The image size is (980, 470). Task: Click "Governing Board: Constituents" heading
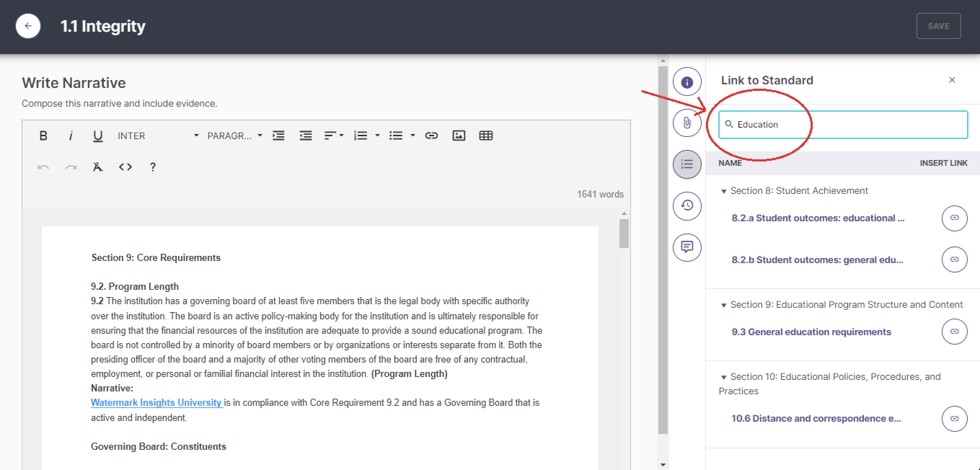tap(158, 446)
